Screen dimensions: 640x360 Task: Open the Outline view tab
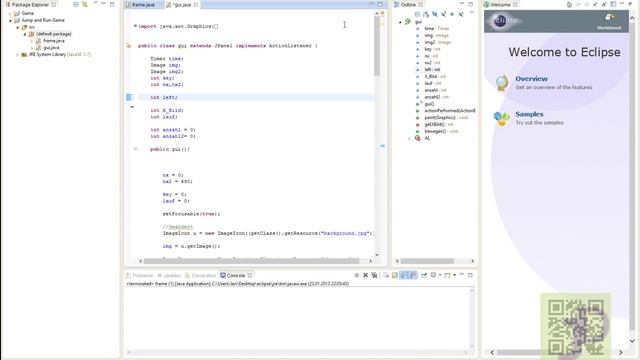(x=409, y=5)
